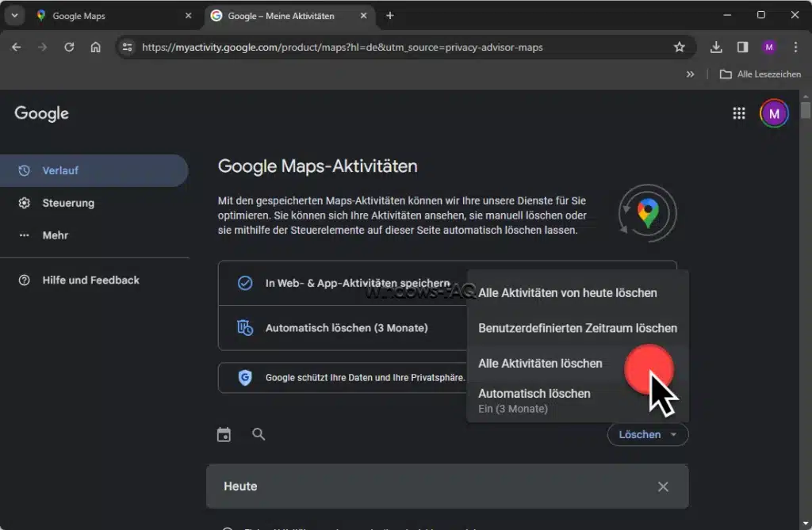The width and height of the screenshot is (812, 530).
Task: Delete Heute activities with the X
Action: [x=663, y=486]
